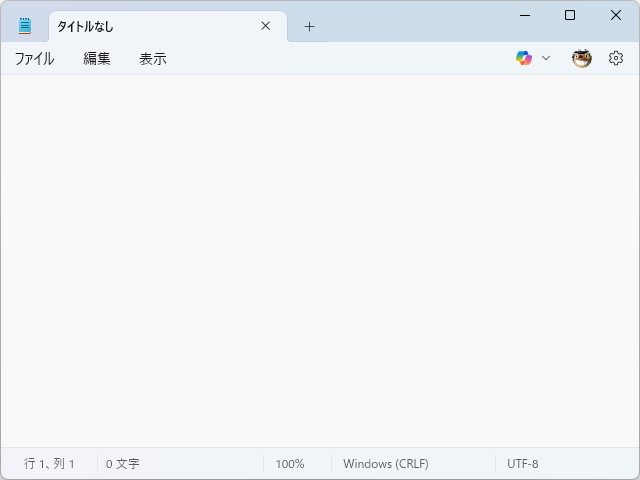Viewport: 640px width, 480px height.
Task: Select the タイトルなし tab
Action: pos(168,26)
